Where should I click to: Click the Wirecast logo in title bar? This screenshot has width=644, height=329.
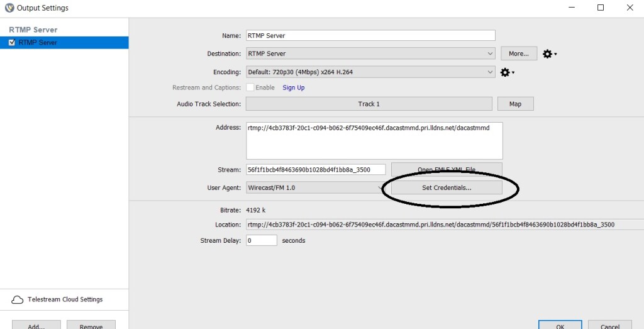9,8
